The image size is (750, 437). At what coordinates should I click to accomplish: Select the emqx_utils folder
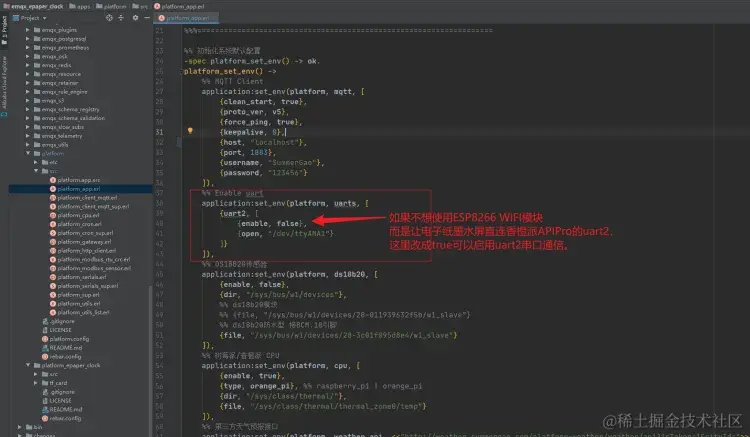51,144
